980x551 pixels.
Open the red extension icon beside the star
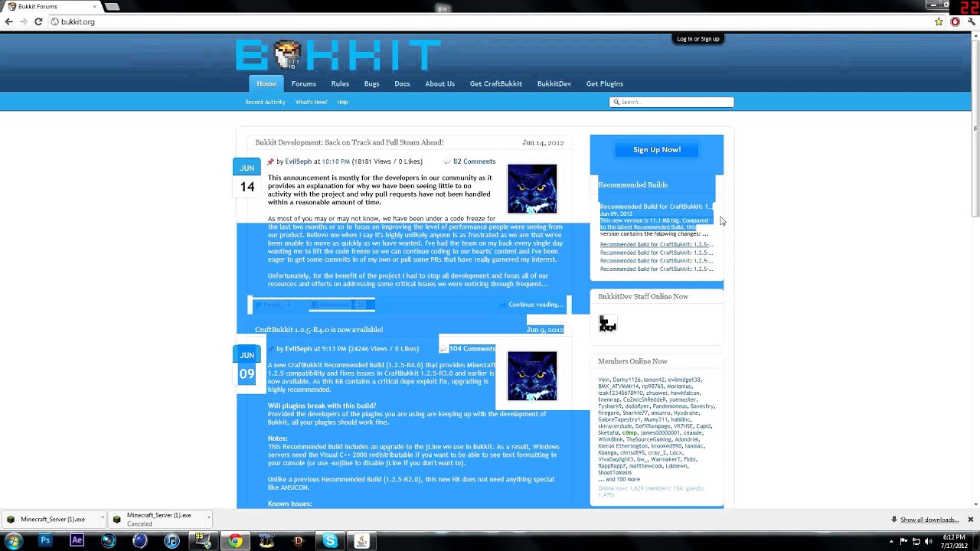pyautogui.click(x=955, y=21)
